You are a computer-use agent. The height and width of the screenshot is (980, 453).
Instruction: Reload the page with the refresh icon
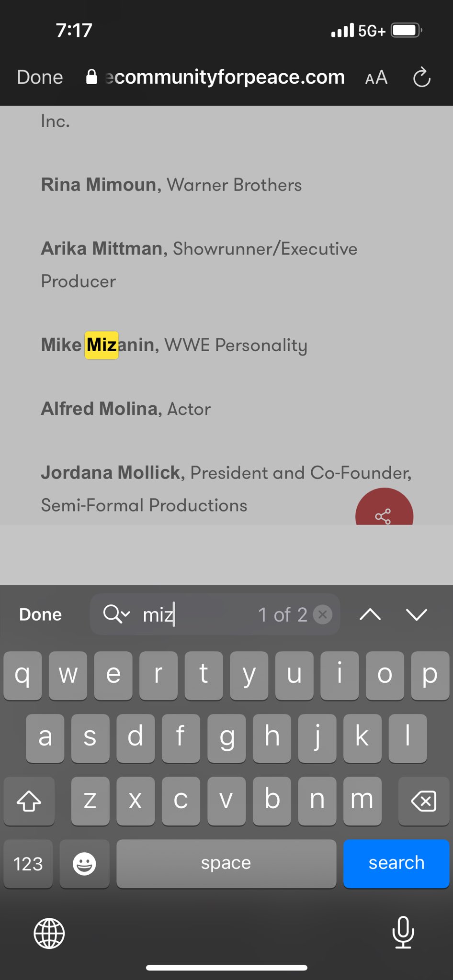(x=422, y=78)
